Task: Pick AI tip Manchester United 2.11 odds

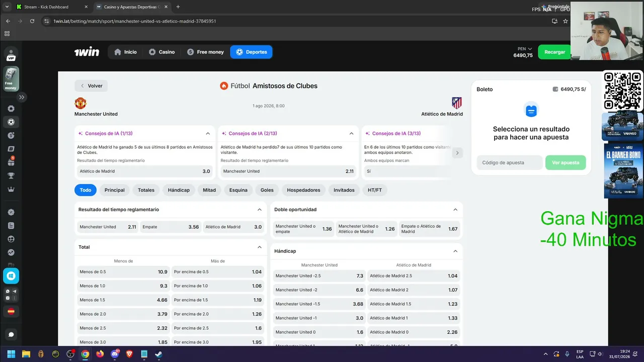Action: tap(288, 171)
